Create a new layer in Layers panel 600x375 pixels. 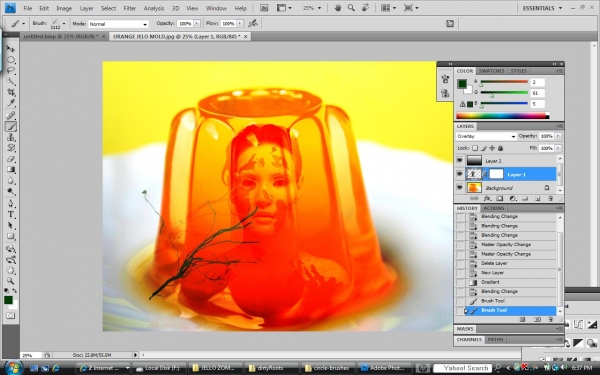pyautogui.click(x=538, y=198)
